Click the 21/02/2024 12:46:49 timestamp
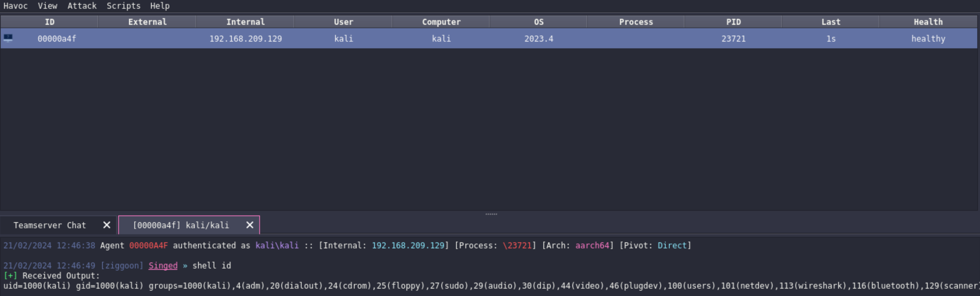Viewport: 980px width, 296px height. click(x=49, y=265)
